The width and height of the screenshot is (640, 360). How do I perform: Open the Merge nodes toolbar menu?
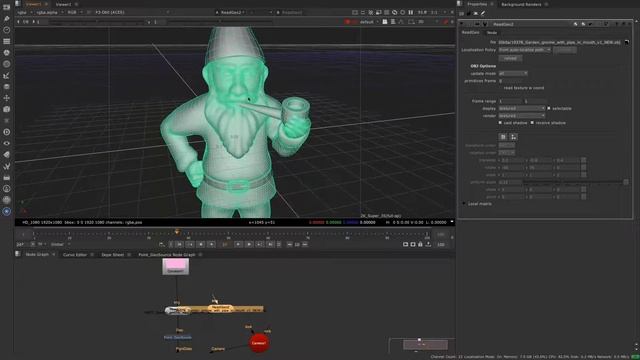pyautogui.click(x=7, y=87)
